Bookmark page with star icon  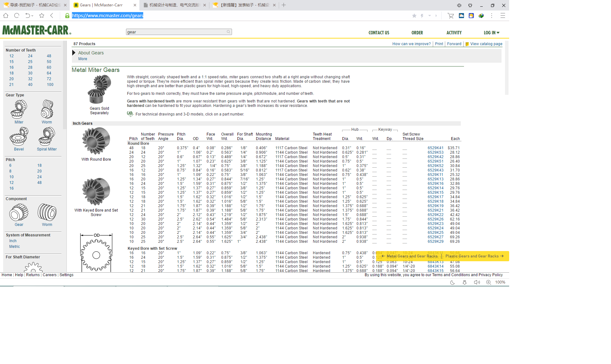pos(42,16)
